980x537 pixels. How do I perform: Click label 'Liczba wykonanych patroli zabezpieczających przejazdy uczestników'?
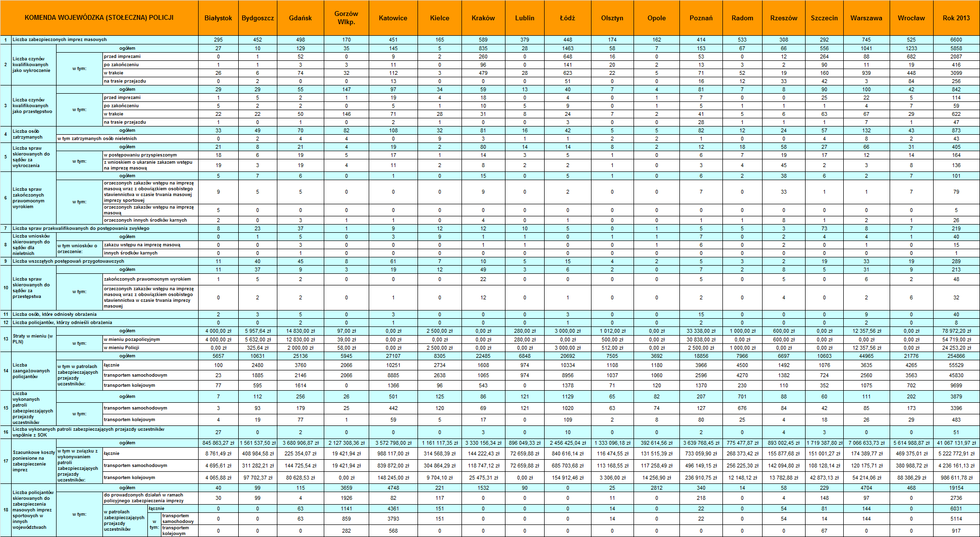[x=33, y=408]
